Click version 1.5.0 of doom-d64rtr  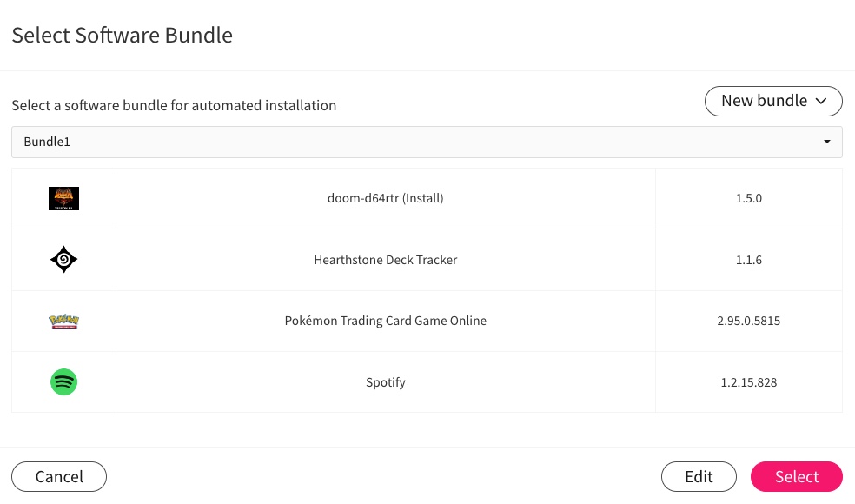(749, 198)
